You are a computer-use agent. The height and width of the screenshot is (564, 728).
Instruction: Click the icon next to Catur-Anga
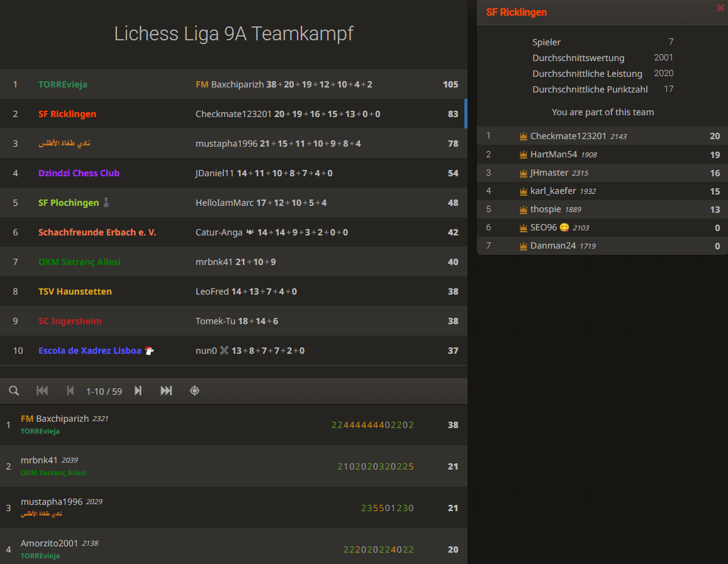click(250, 232)
